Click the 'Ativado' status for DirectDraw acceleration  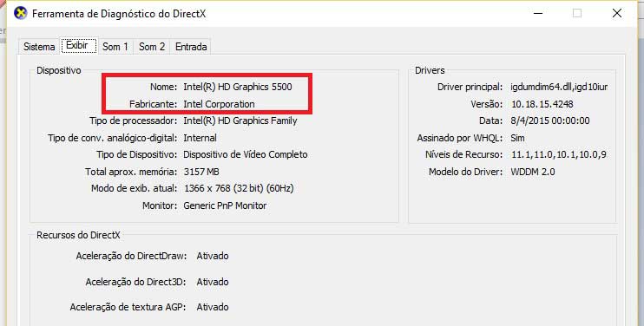pyautogui.click(x=213, y=256)
